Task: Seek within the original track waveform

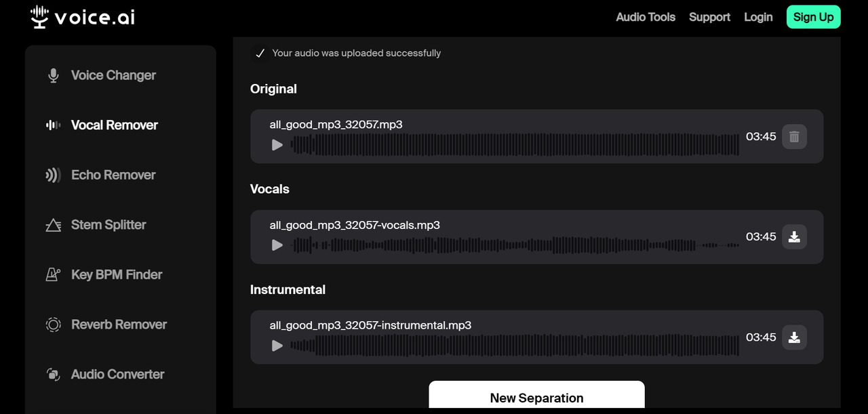Action: [x=515, y=144]
